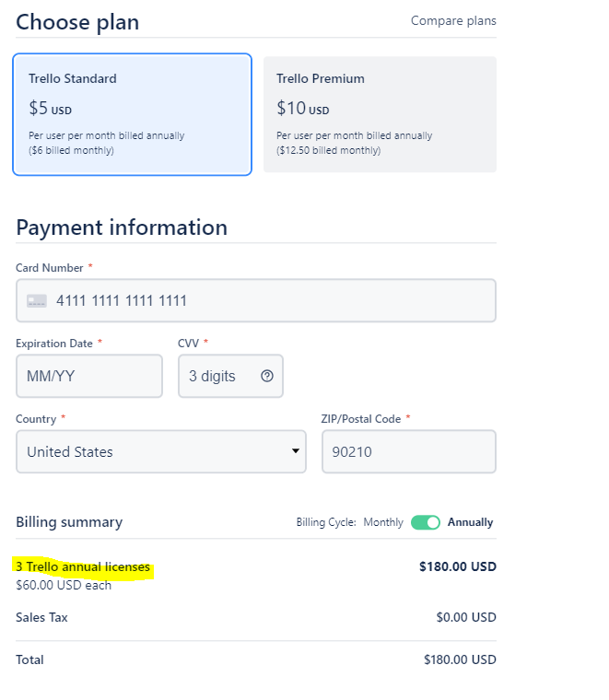Image resolution: width=609 pixels, height=700 pixels.
Task: Click the '$0.00 USD' sales tax amount
Action: click(x=466, y=617)
